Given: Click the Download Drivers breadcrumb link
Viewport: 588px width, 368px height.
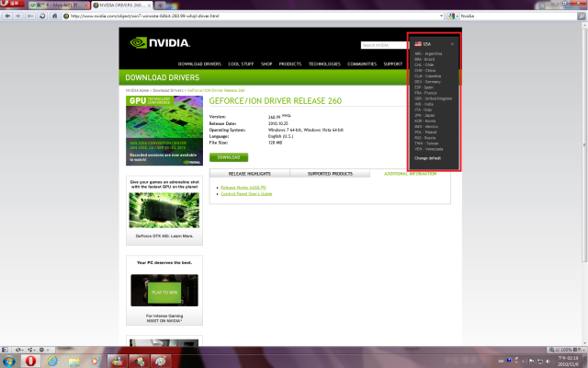Looking at the screenshot, I should pyautogui.click(x=168, y=90).
